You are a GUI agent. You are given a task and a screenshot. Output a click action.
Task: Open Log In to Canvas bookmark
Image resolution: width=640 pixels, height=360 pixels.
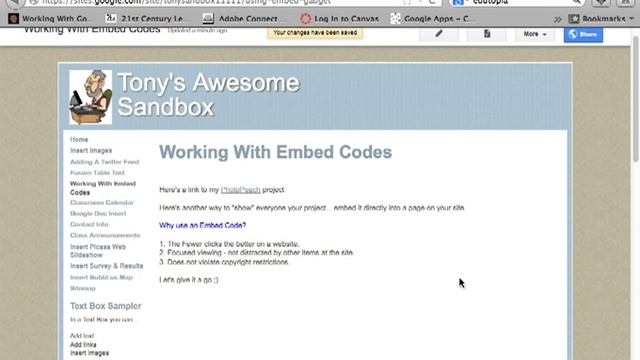(x=340, y=19)
